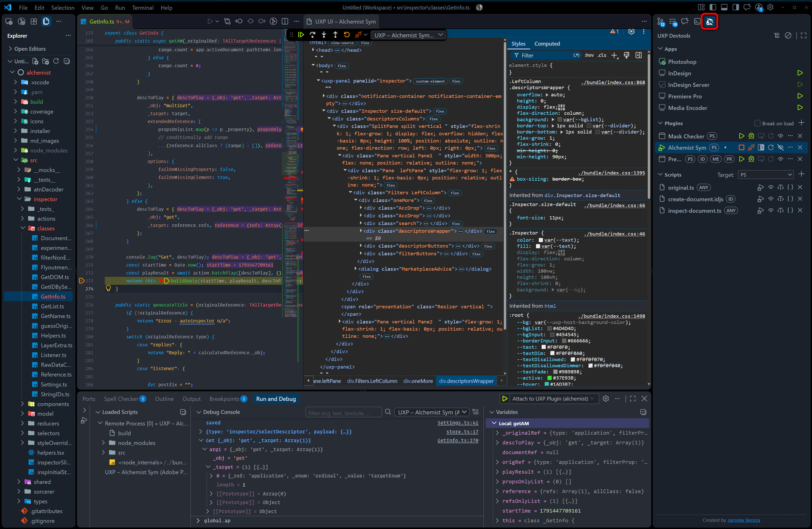Image resolution: width=812 pixels, height=529 pixels.
Task: Continue execution in the debug toolbar
Action: click(x=301, y=35)
